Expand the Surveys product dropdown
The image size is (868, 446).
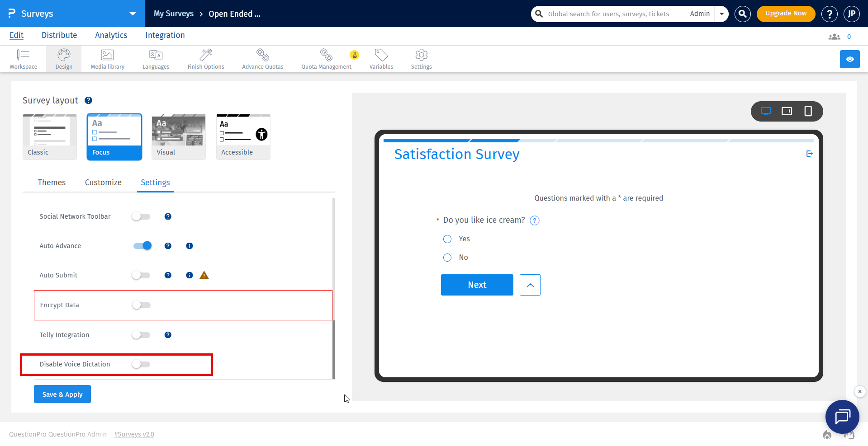133,14
